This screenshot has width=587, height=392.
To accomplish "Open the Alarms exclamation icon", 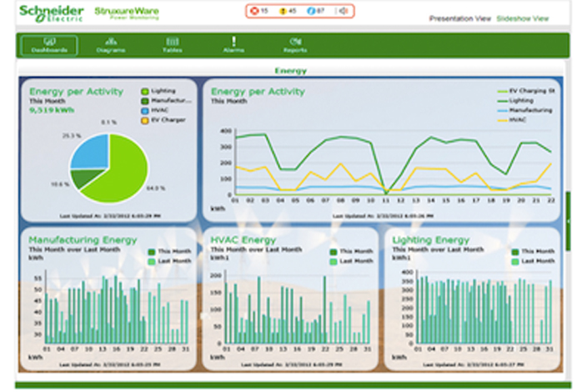I will coord(233,41).
